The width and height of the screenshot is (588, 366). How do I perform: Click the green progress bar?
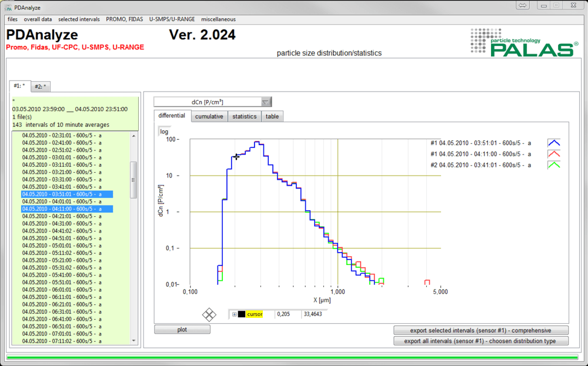[292, 357]
